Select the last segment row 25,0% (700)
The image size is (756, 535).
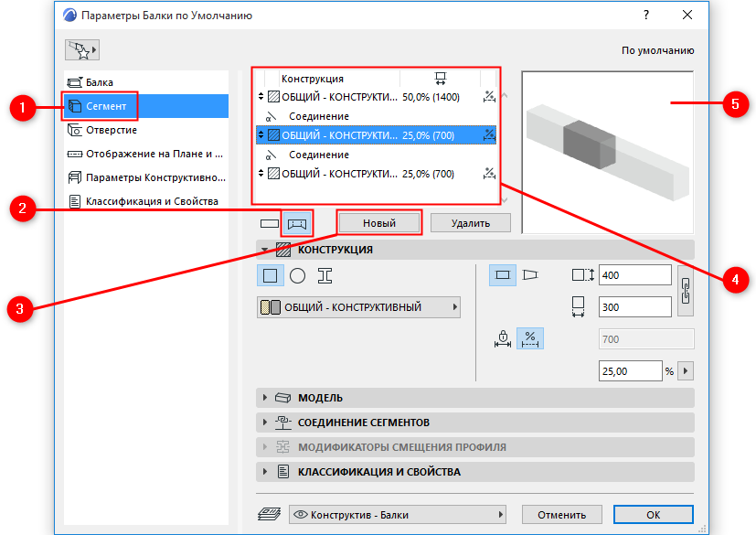[376, 174]
